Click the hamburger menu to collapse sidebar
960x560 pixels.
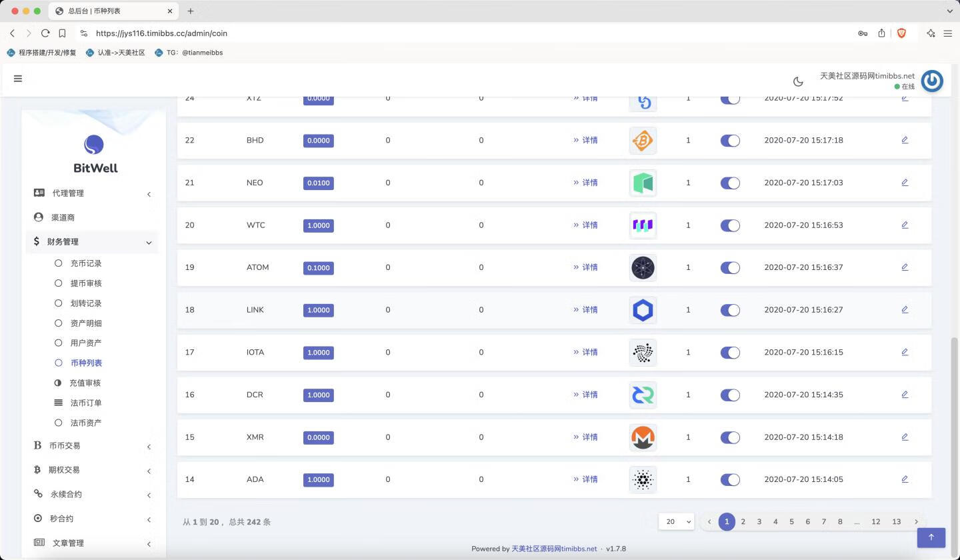click(18, 78)
